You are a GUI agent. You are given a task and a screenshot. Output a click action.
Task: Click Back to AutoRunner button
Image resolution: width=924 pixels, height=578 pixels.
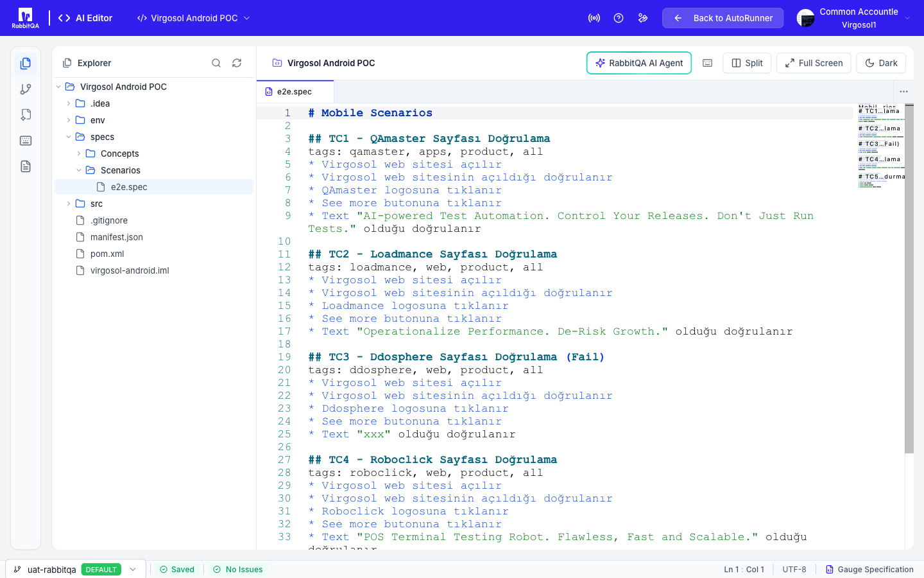pyautogui.click(x=723, y=18)
